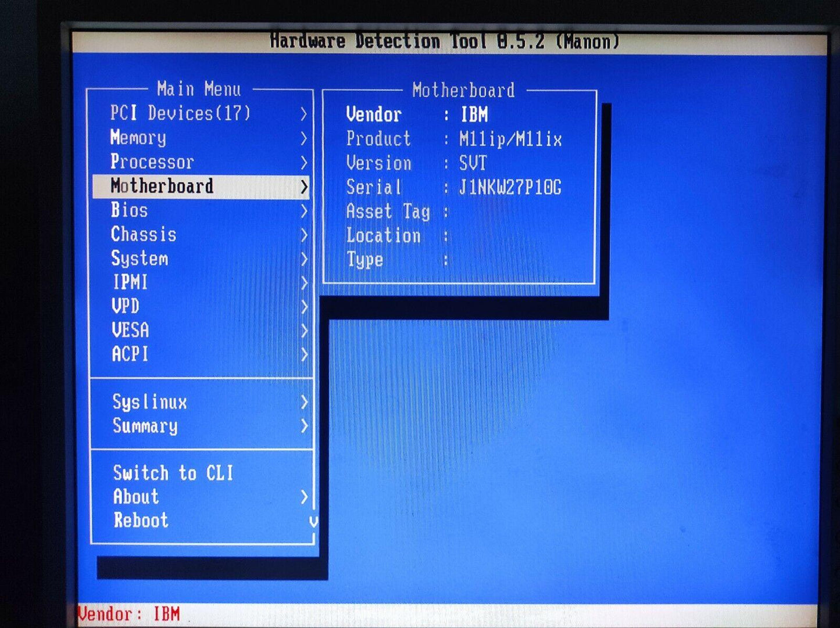Expand the IPMI submenu arrow
The image size is (840, 628).
pyautogui.click(x=303, y=283)
